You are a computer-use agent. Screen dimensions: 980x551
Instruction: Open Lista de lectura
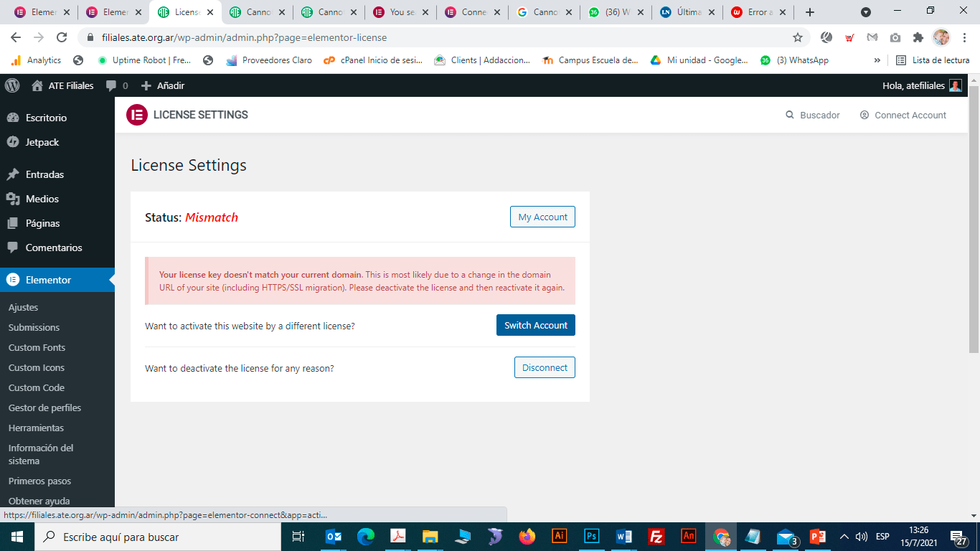(933, 60)
